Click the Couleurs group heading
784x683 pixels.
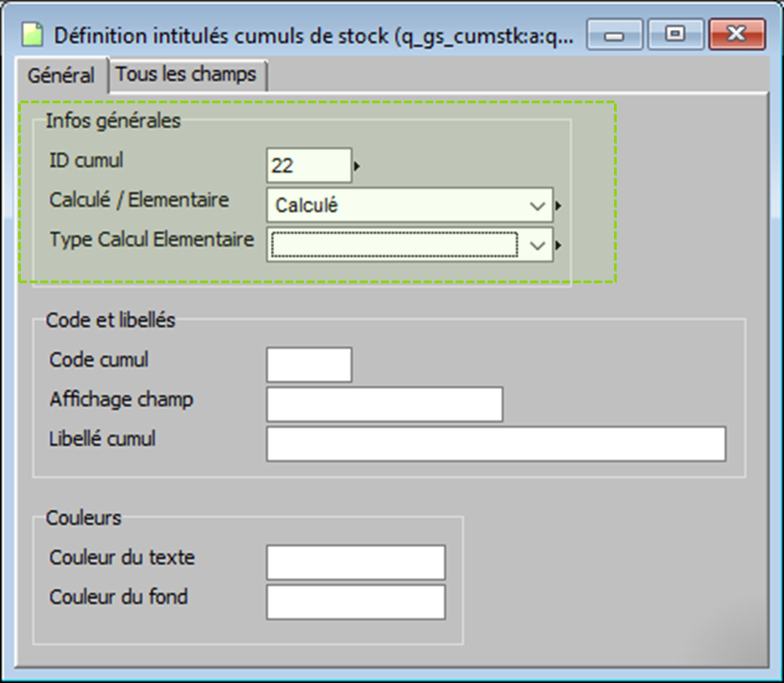[x=84, y=518]
